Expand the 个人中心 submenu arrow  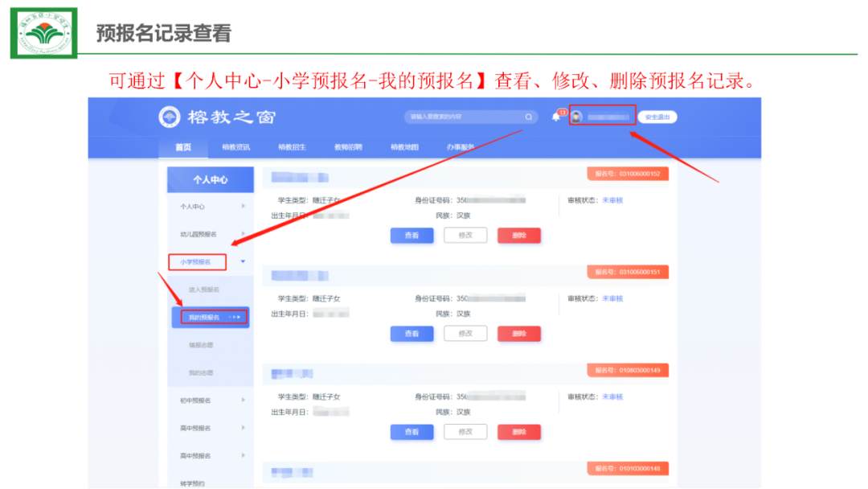coord(243,207)
